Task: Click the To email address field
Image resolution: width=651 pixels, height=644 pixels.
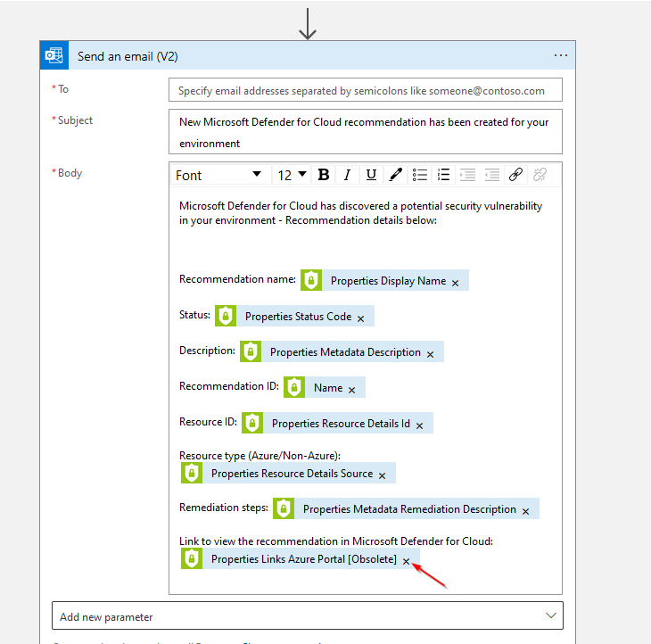Action: pyautogui.click(x=366, y=90)
